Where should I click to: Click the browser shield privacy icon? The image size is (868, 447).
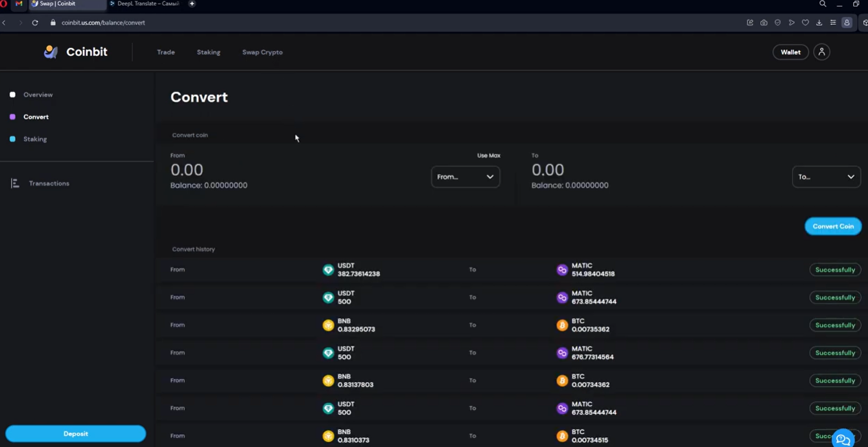coord(778,23)
